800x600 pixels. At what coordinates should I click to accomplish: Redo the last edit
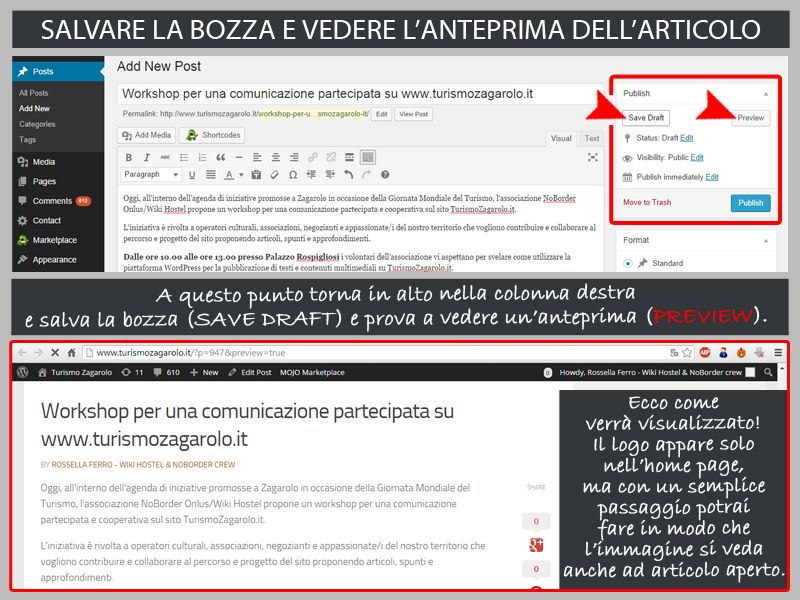pyautogui.click(x=367, y=175)
